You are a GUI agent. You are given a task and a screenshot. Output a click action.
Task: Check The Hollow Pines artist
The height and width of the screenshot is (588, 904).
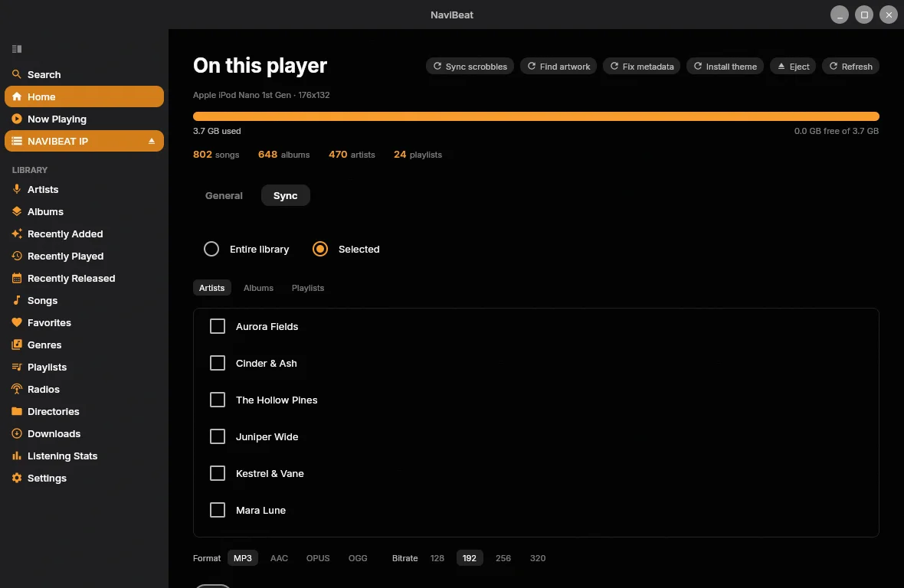(218, 400)
